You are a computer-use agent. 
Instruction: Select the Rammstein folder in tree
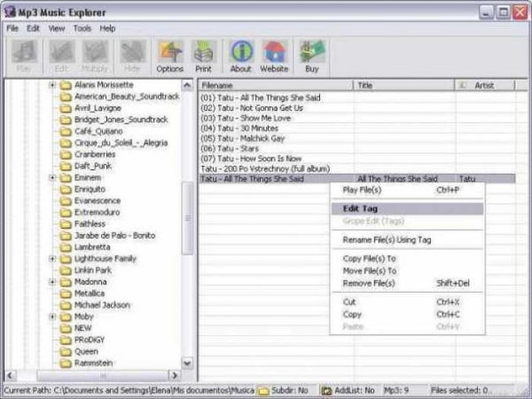93,363
